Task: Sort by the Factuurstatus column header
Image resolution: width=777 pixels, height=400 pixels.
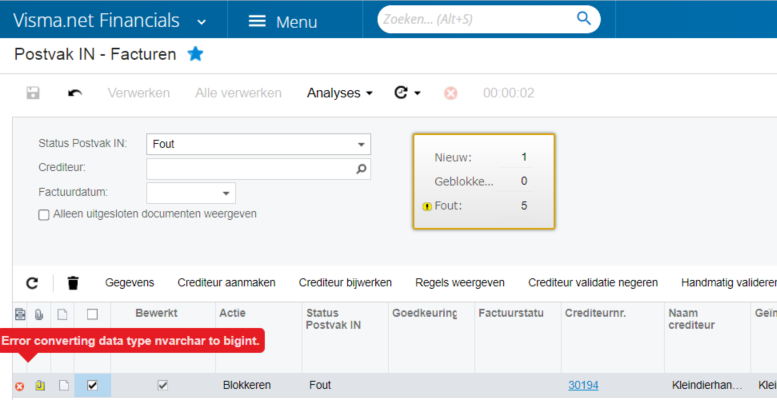Action: [511, 313]
